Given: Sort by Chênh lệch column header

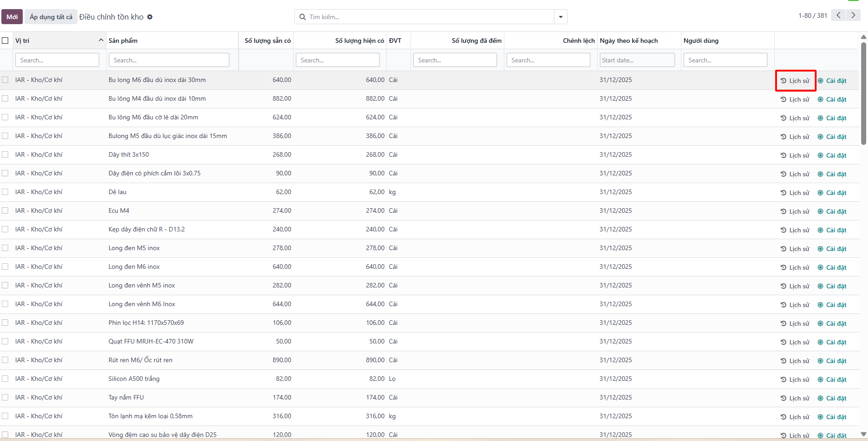Looking at the screenshot, I should (579, 41).
